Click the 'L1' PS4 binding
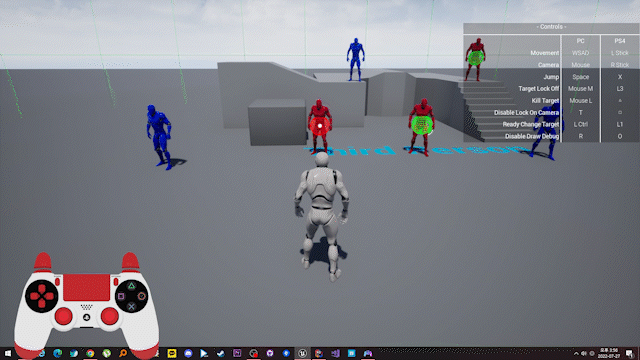The height and width of the screenshot is (360, 640). pyautogui.click(x=620, y=124)
